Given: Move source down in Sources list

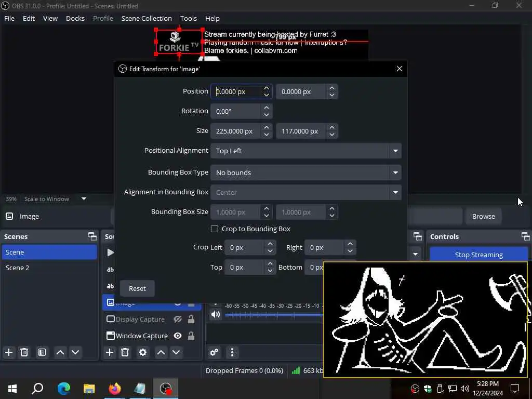Looking at the screenshot, I should 176,352.
